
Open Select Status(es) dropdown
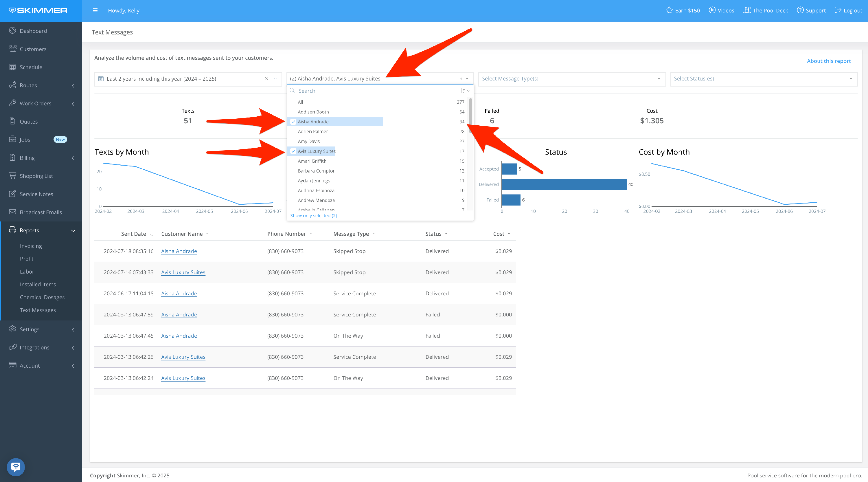[x=763, y=78]
